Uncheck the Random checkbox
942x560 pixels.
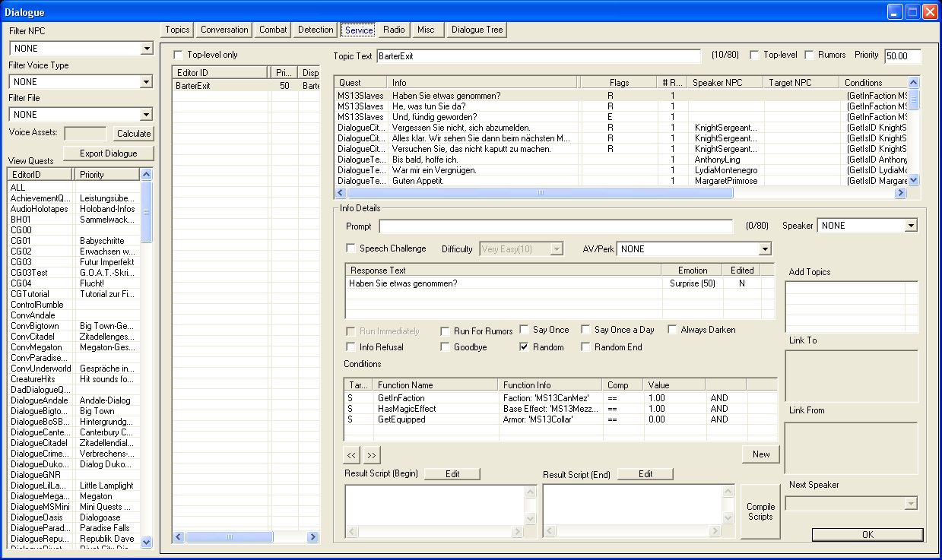[525, 347]
